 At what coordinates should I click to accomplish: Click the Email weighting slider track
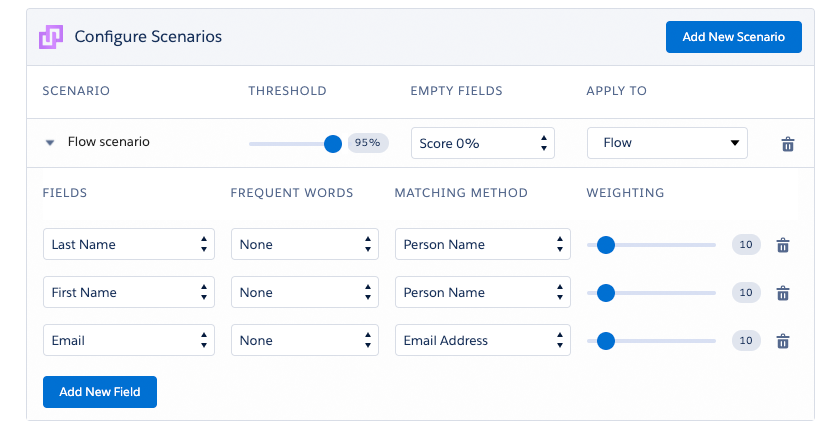click(651, 341)
